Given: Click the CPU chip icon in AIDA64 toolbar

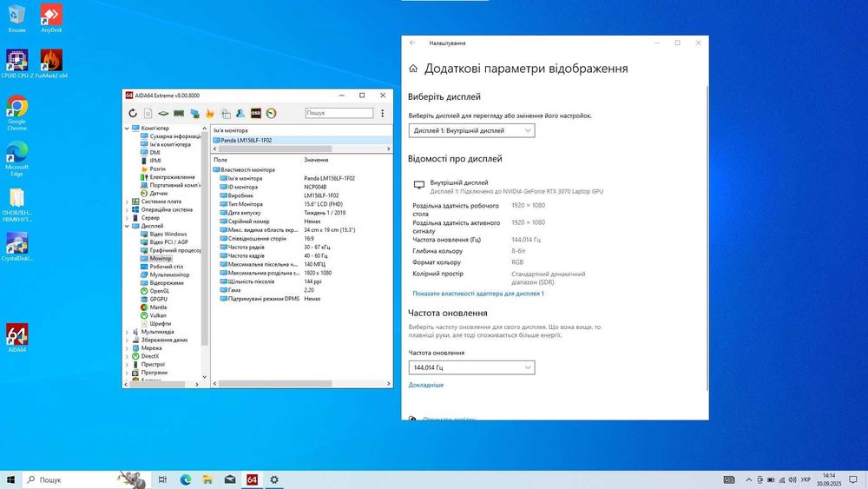Looking at the screenshot, I should click(x=163, y=113).
